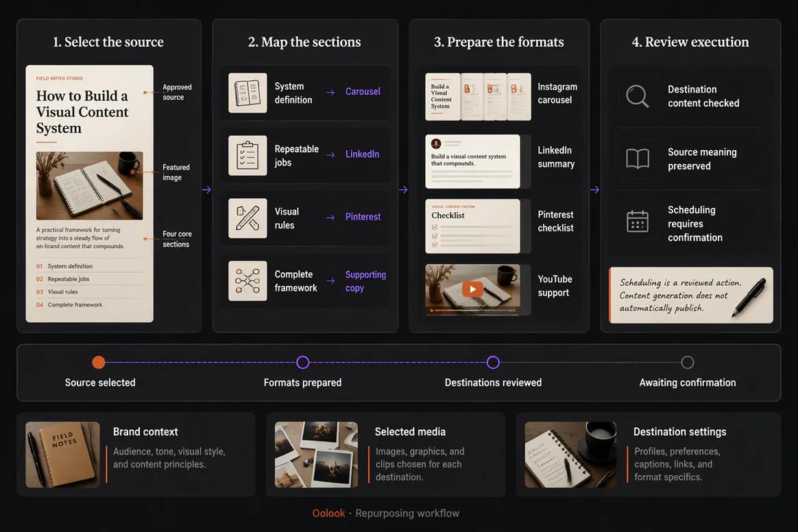Image resolution: width=798 pixels, height=532 pixels.
Task: Click the 'Destination content checked' text
Action: [703, 96]
